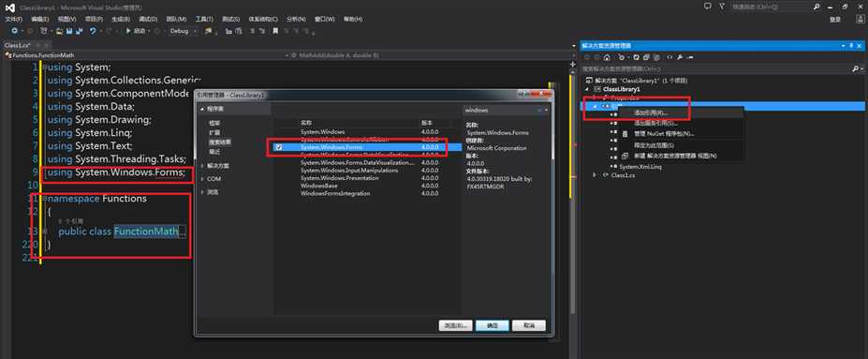The height and width of the screenshot is (359, 868).
Task: Select System.Xml.Linq reference in Solution Explorer
Action: (x=640, y=167)
